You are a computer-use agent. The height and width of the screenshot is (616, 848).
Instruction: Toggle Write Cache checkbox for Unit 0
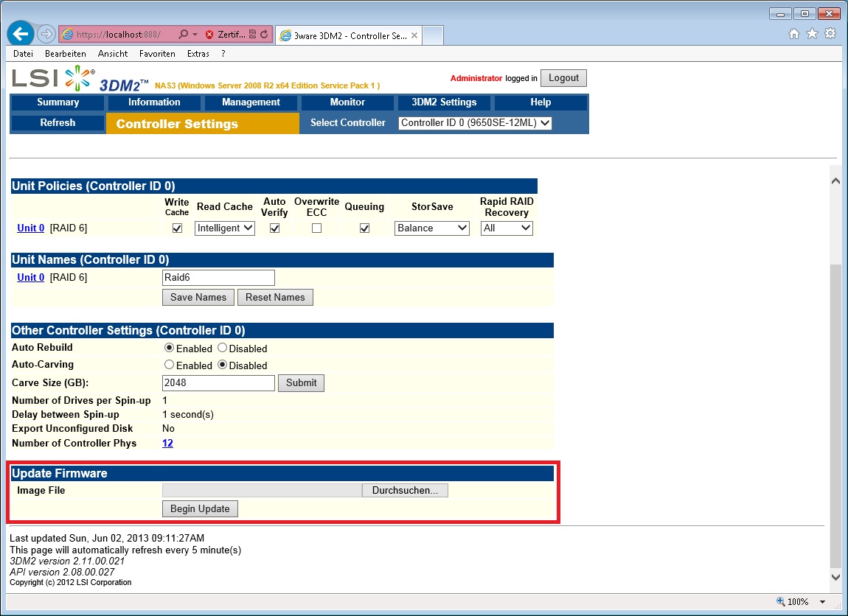[177, 228]
